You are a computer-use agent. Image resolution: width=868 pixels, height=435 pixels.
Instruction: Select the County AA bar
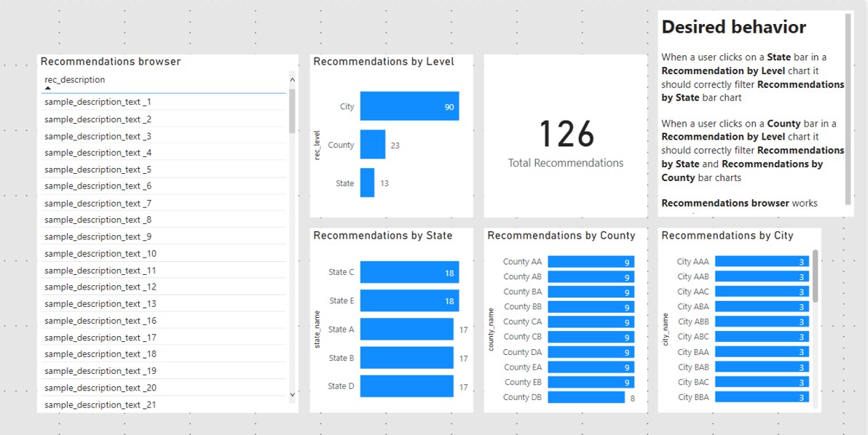(591, 261)
